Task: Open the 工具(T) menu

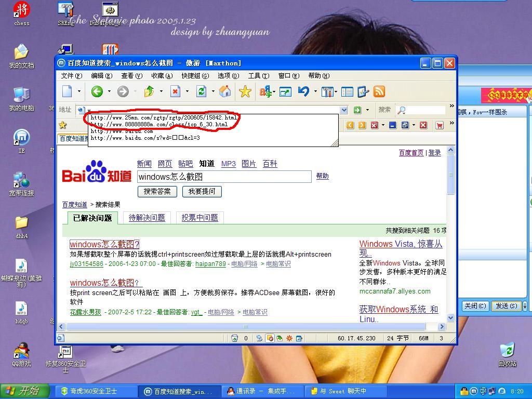Action: pyautogui.click(x=259, y=76)
